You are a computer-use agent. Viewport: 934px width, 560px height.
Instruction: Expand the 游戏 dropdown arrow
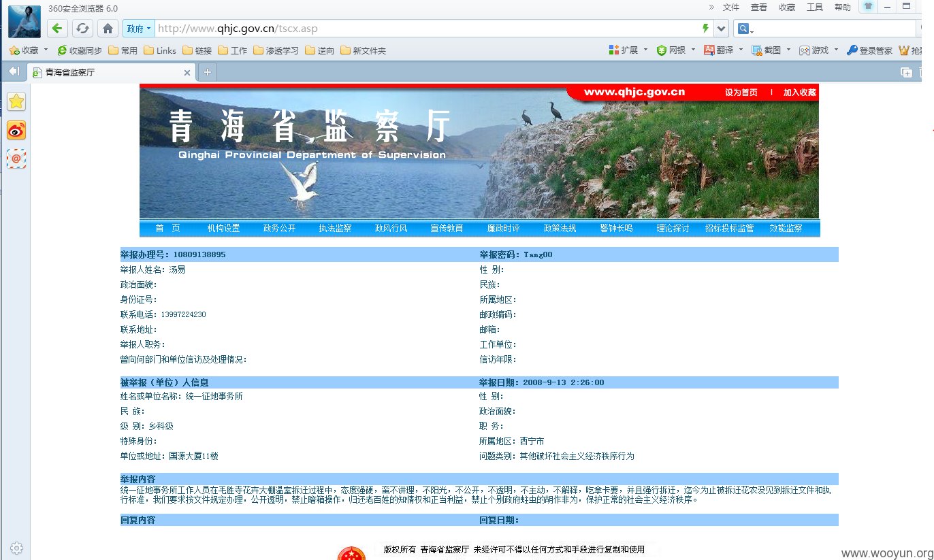click(836, 50)
